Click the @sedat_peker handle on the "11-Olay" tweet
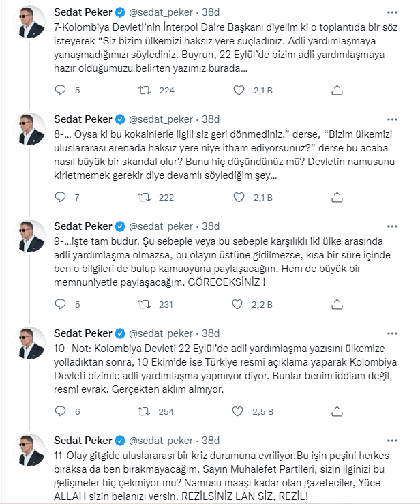420x504 pixels. tap(160, 441)
